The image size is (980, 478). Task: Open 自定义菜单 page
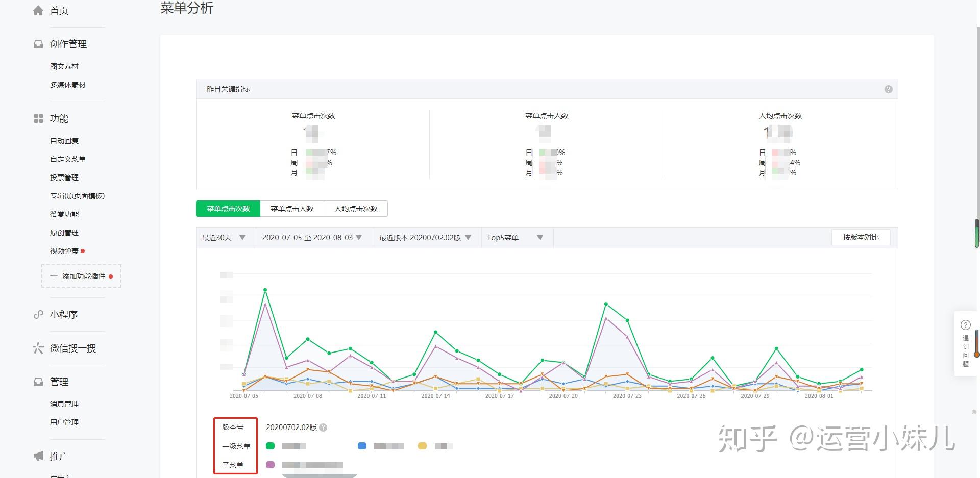[x=68, y=159]
